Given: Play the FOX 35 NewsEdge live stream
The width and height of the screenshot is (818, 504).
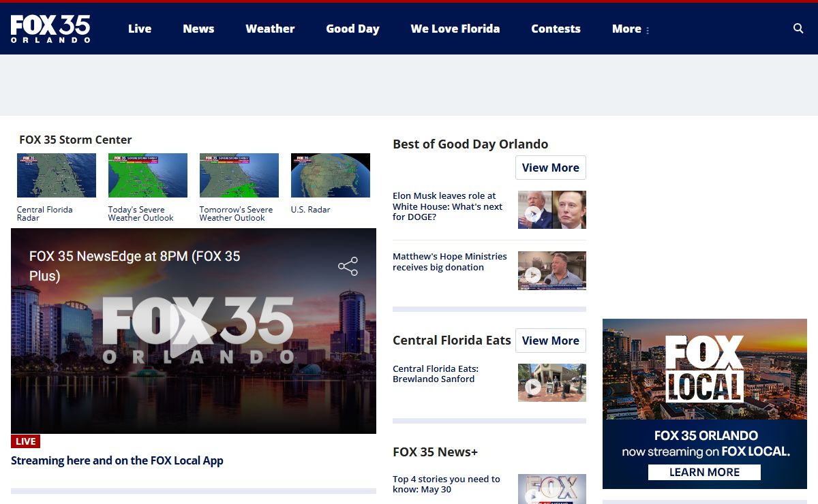Looking at the screenshot, I should (x=194, y=331).
